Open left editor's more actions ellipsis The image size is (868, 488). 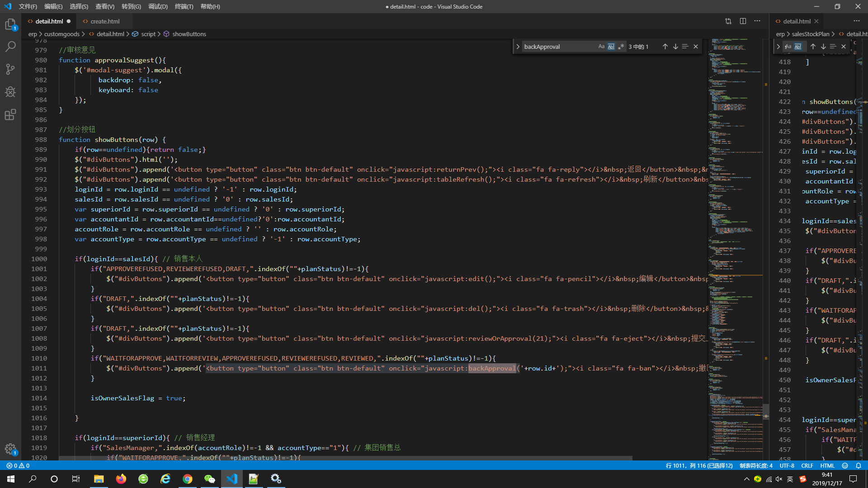757,21
